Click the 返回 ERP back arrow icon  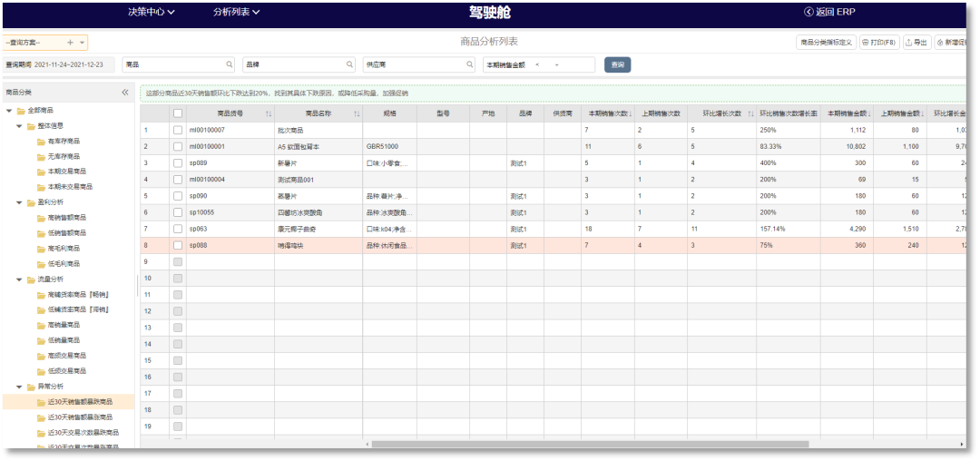pyautogui.click(x=783, y=12)
